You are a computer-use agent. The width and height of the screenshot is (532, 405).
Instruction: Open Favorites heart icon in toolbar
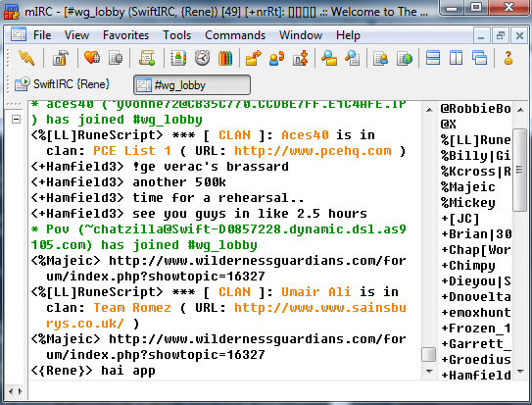92,58
